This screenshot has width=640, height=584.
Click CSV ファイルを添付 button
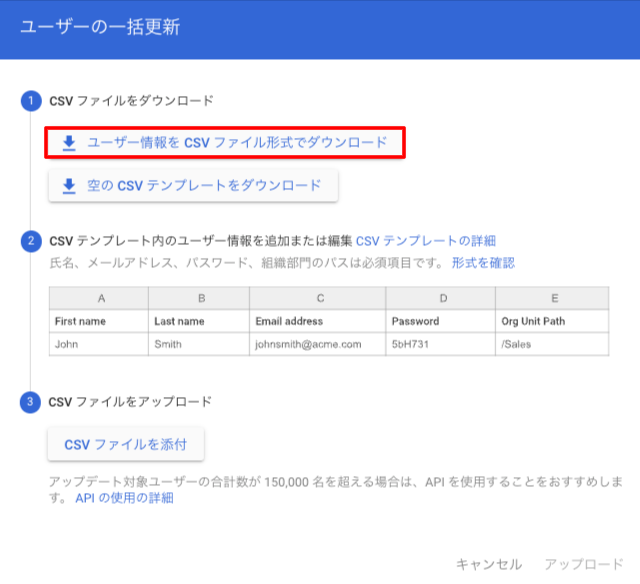click(x=126, y=444)
